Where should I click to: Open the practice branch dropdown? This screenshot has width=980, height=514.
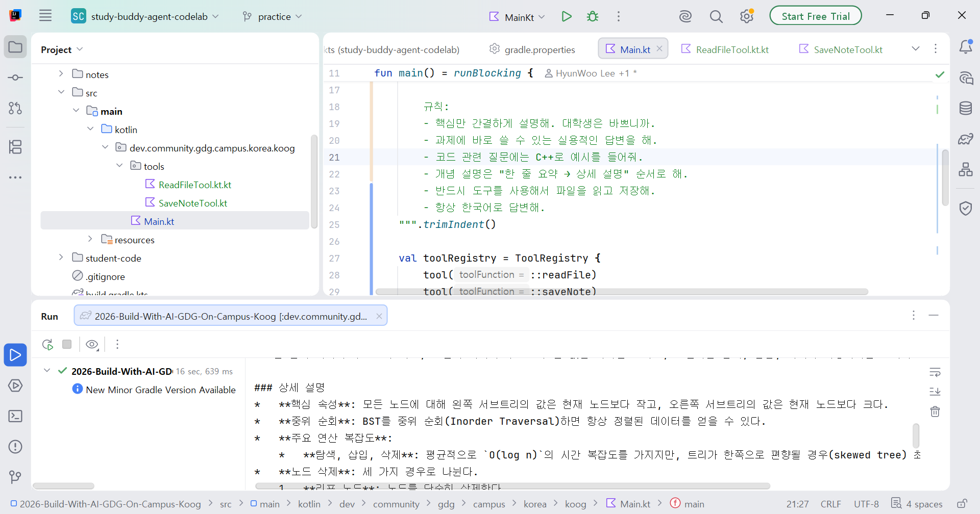tap(273, 16)
